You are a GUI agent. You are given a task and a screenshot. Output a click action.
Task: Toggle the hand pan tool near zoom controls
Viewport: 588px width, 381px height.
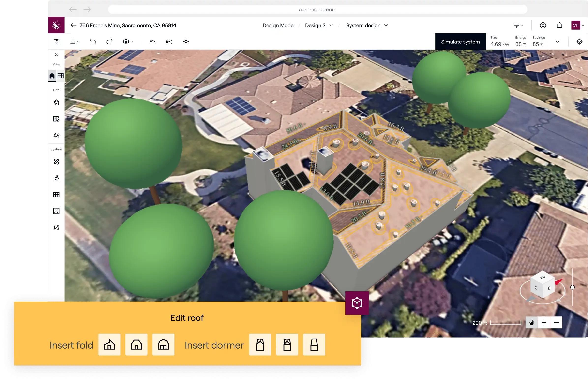(x=532, y=323)
